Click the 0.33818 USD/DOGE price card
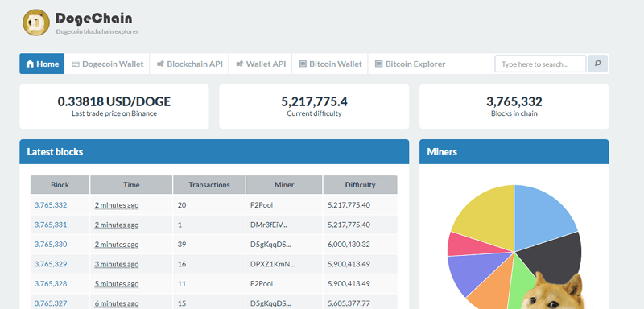This screenshot has height=309, width=644. (114, 107)
